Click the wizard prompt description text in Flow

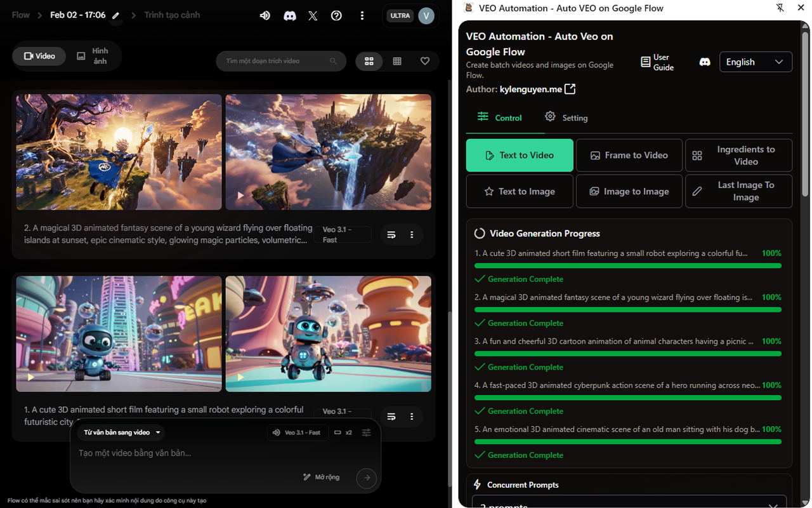[168, 234]
